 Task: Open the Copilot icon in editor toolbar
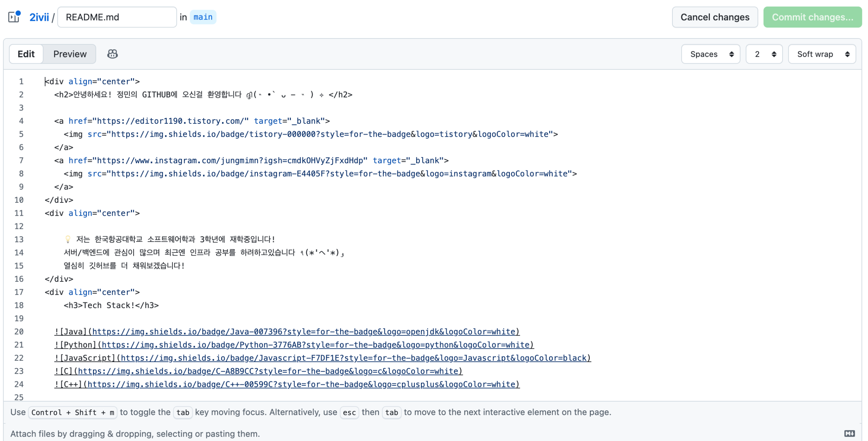pos(112,54)
